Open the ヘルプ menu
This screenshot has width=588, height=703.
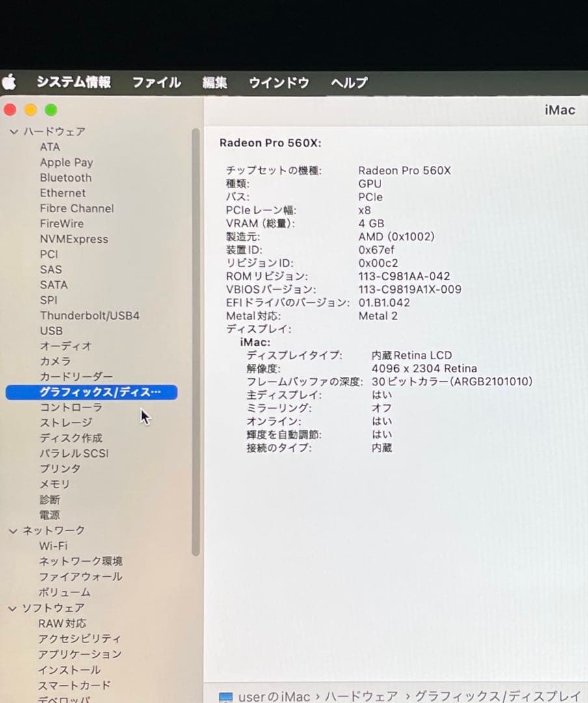349,83
